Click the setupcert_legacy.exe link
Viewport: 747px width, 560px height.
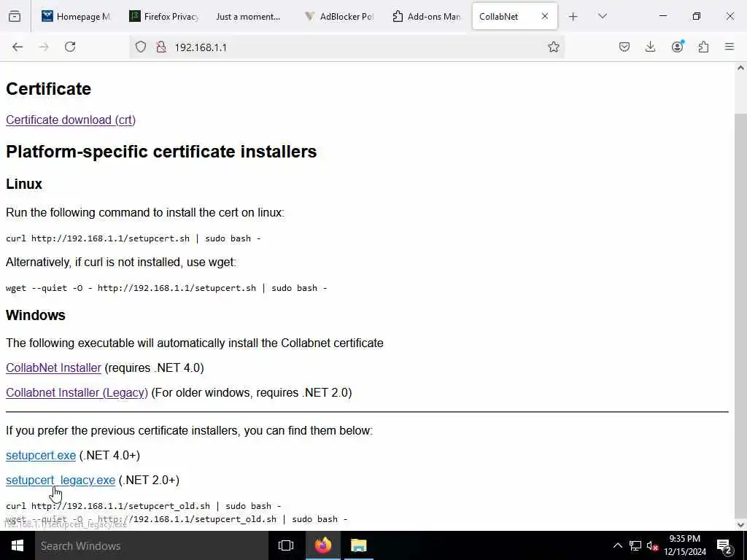[x=61, y=481]
